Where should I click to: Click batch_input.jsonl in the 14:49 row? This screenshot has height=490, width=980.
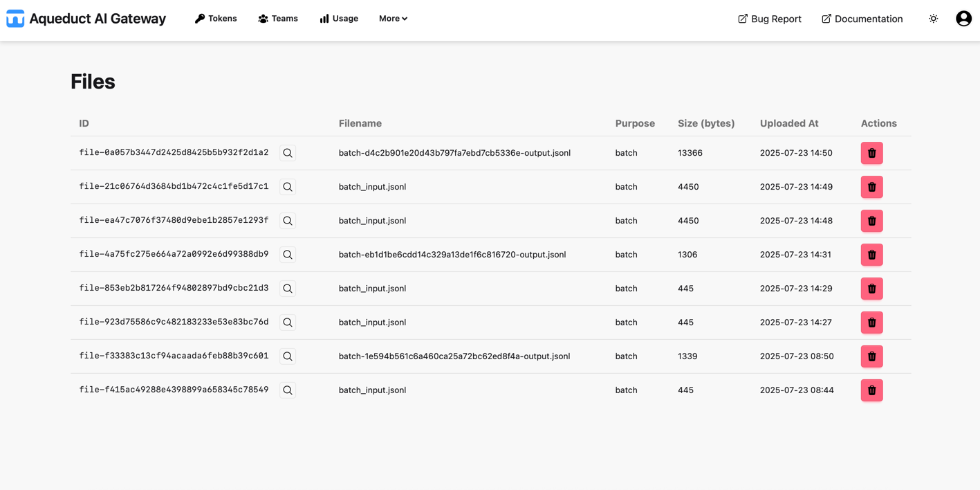[372, 187]
